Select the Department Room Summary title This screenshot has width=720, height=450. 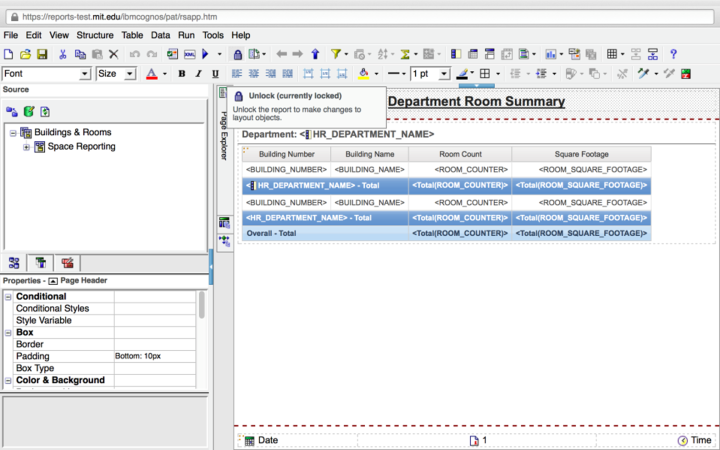point(475,101)
